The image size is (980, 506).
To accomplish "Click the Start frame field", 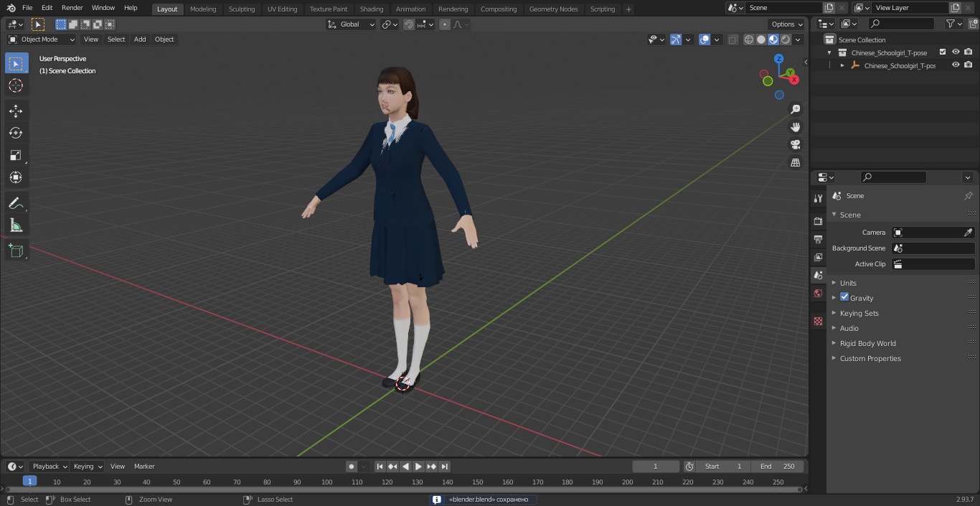I will pyautogui.click(x=723, y=467).
